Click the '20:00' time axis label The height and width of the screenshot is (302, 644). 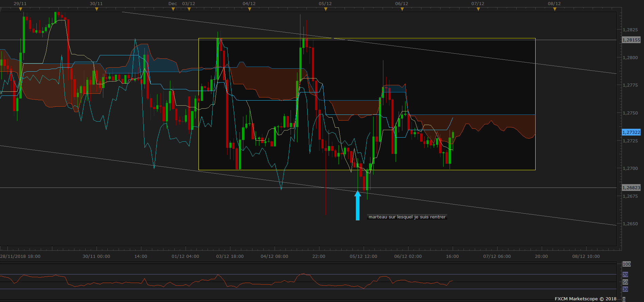point(541,256)
